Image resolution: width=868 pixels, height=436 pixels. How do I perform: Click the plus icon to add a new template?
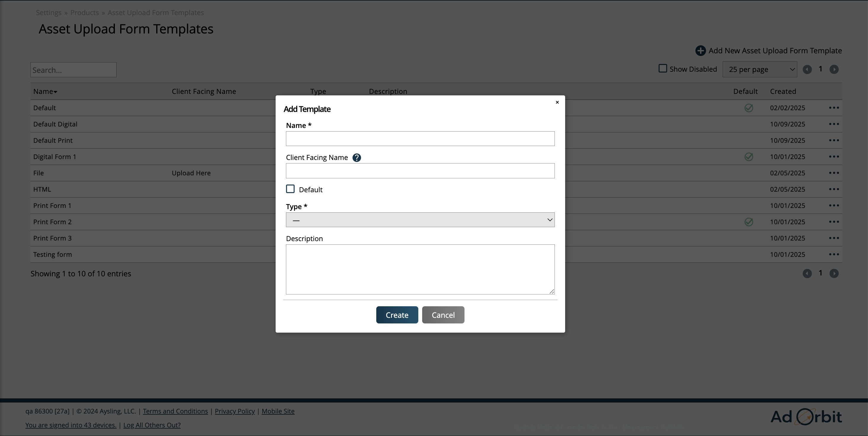[700, 51]
